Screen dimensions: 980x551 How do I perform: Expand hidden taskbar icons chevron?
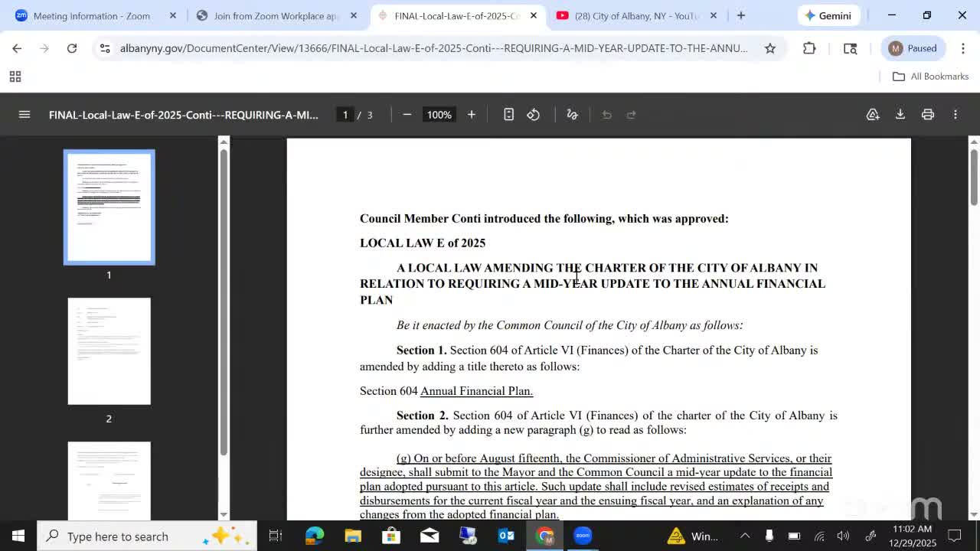744,536
